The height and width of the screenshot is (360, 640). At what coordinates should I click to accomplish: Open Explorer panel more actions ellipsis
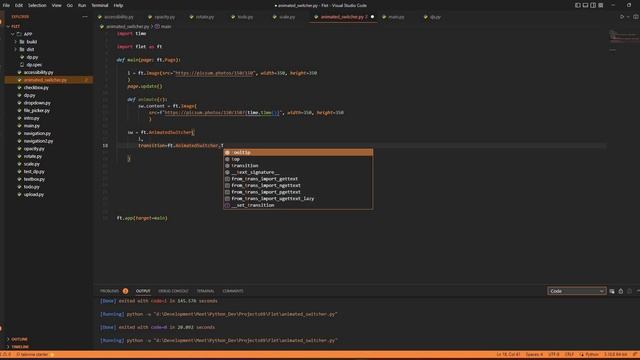(85, 17)
